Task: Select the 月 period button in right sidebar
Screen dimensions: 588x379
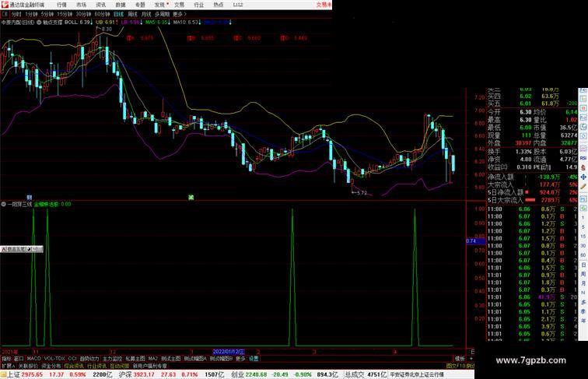Action: click(x=583, y=283)
